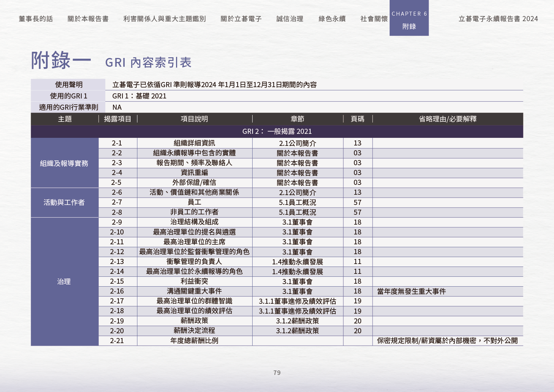Select the GRI 內容索引表 subtitle
Image resolution: width=554 pixels, height=392 pixels.
[148, 62]
